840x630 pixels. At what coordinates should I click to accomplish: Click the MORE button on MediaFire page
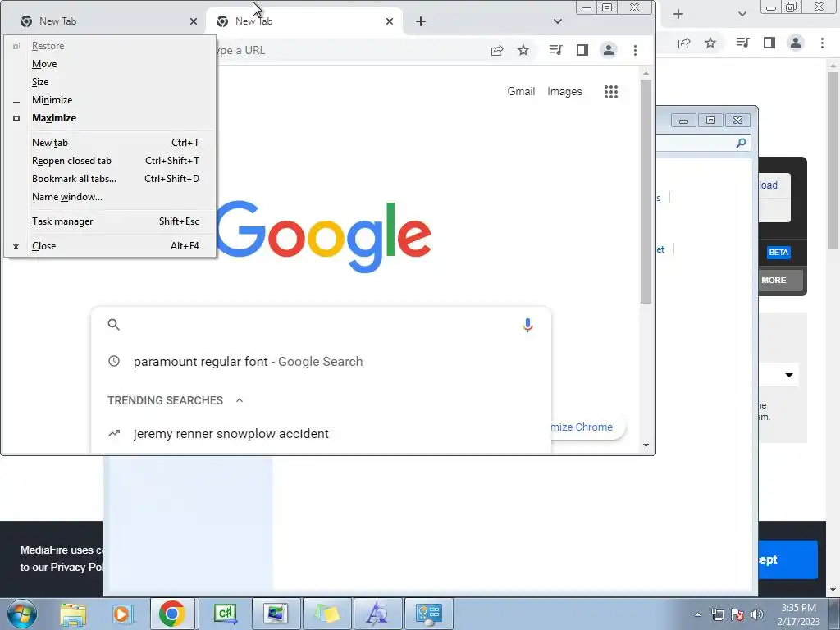coord(782,281)
